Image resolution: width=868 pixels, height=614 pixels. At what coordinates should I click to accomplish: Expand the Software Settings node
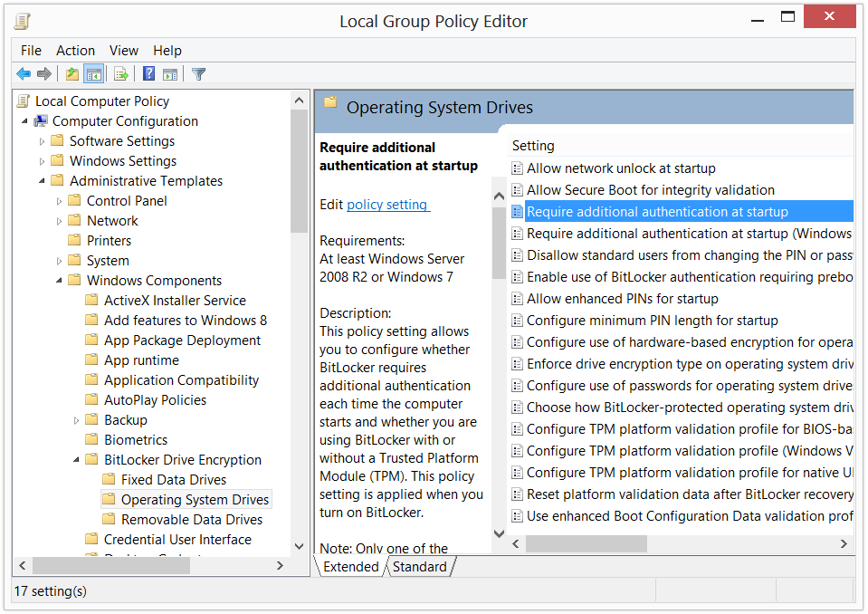[x=42, y=141]
